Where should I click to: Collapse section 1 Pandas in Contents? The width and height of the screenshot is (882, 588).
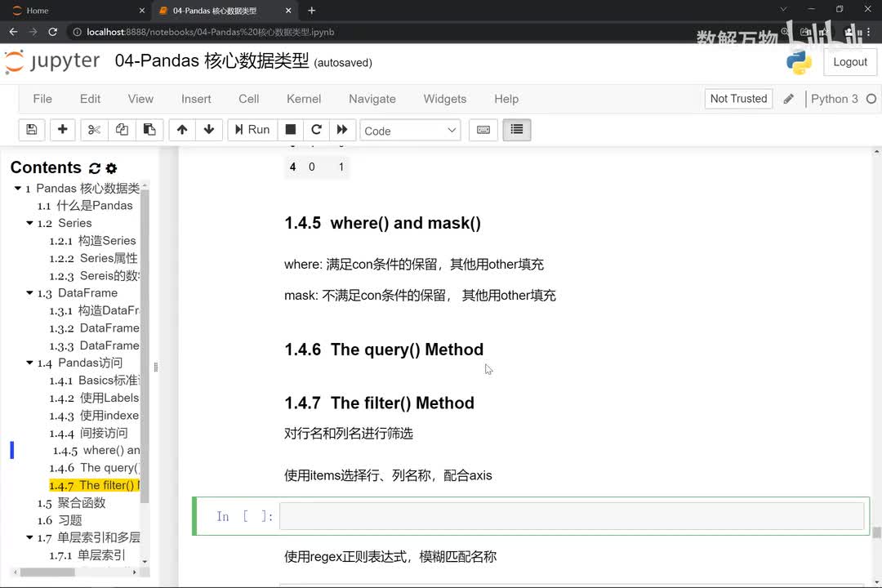[x=17, y=188]
